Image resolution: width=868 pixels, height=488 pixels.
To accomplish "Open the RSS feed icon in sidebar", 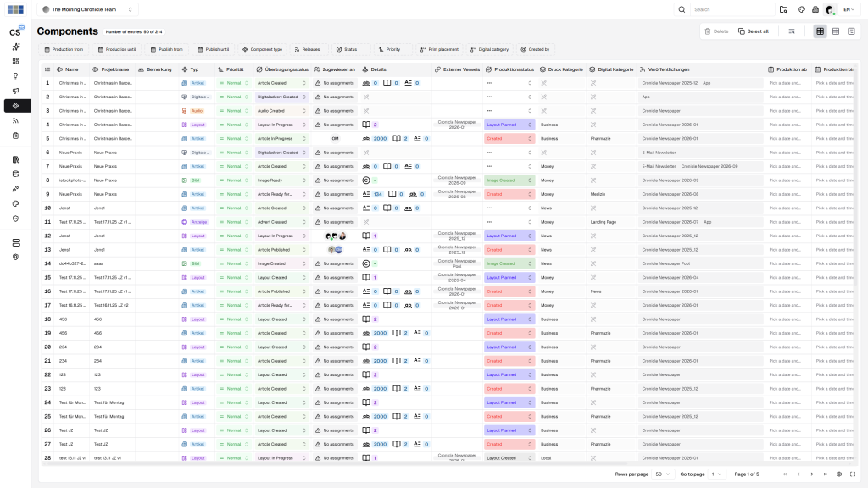I will (x=15, y=120).
